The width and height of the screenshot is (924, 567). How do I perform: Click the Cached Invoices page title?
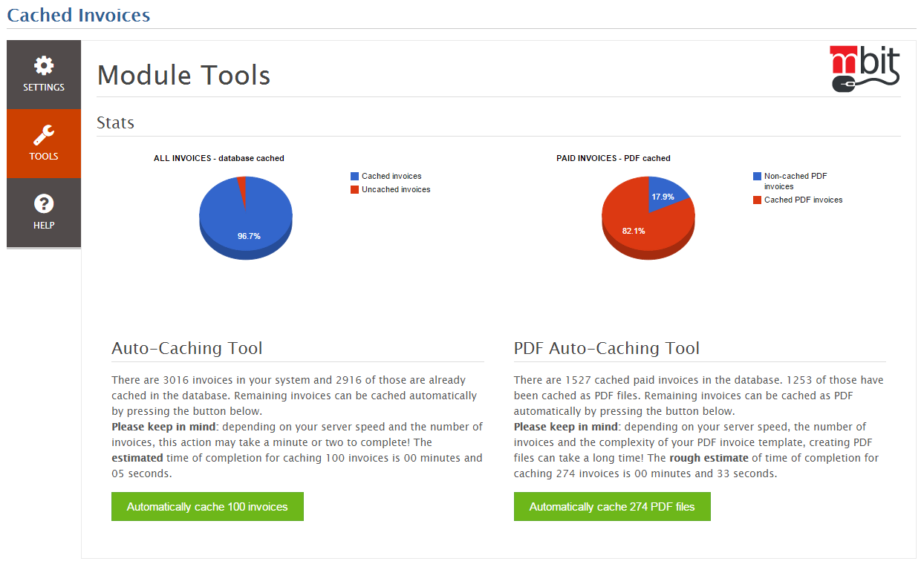coord(79,15)
